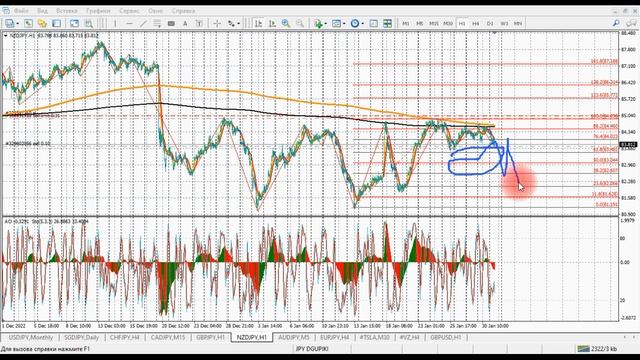This screenshot has height=360, width=640.
Task: Select the vertical line drawing tool
Action: click(x=115, y=24)
